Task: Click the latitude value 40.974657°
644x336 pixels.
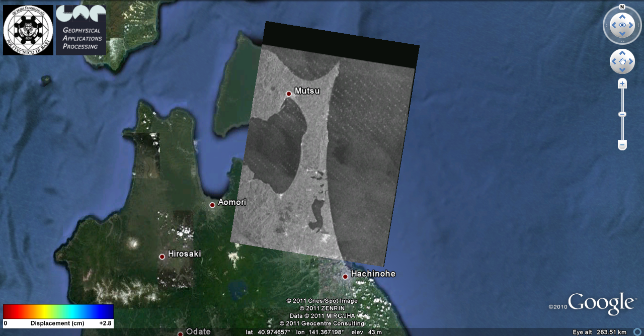Action: click(x=275, y=332)
